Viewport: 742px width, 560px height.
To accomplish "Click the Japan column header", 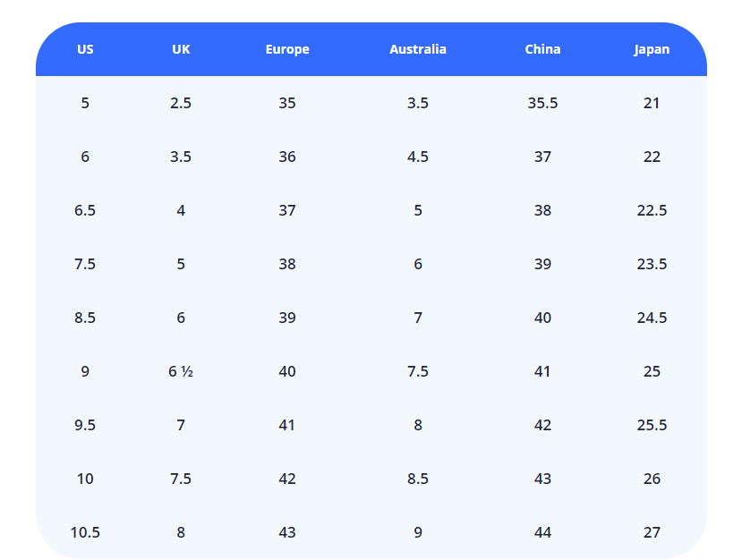I will tap(652, 49).
